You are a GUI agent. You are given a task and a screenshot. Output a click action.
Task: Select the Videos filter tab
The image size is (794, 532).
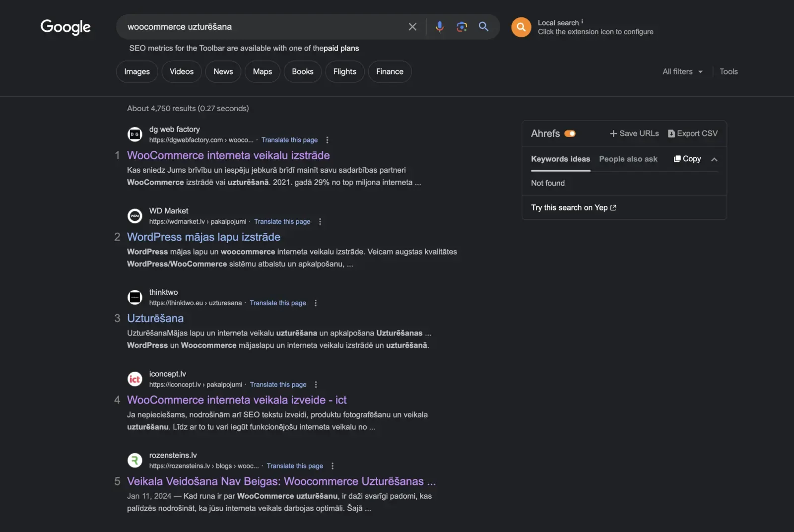click(182, 71)
